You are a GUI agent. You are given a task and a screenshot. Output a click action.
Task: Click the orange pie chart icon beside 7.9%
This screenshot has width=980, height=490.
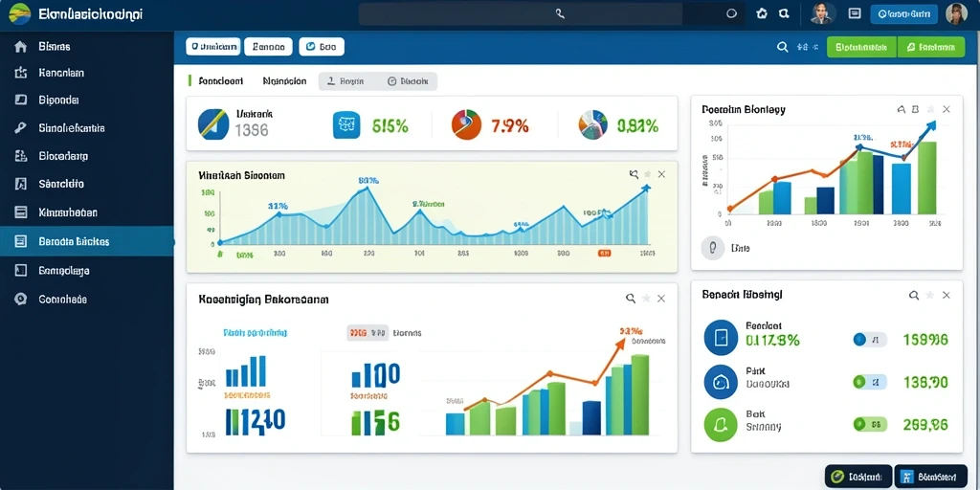point(466,124)
